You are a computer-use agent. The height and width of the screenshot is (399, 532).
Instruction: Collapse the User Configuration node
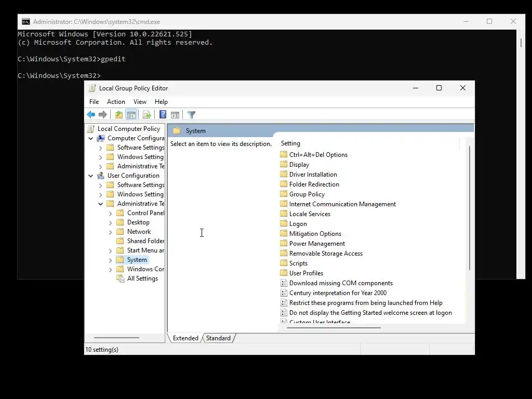90,176
